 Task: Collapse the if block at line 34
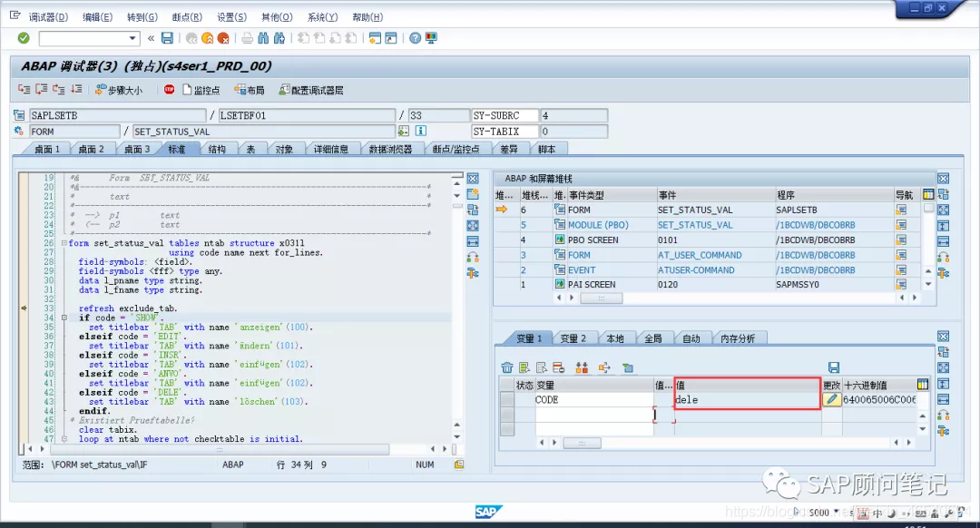pos(64,318)
